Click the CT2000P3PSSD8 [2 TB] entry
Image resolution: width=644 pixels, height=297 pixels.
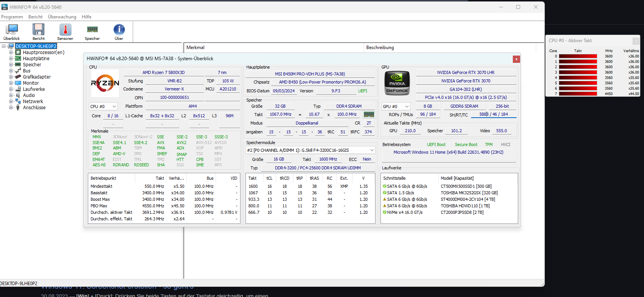click(x=462, y=212)
